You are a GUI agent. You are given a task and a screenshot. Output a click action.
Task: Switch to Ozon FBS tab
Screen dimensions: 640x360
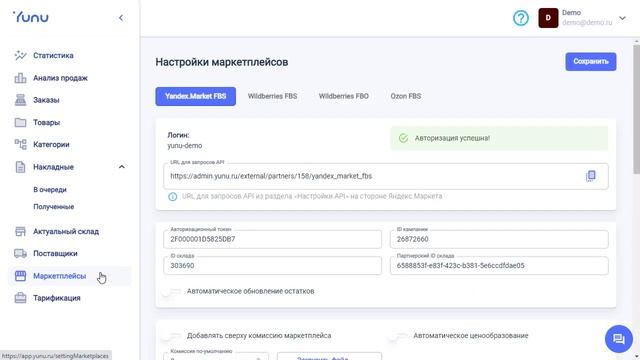pyautogui.click(x=406, y=96)
